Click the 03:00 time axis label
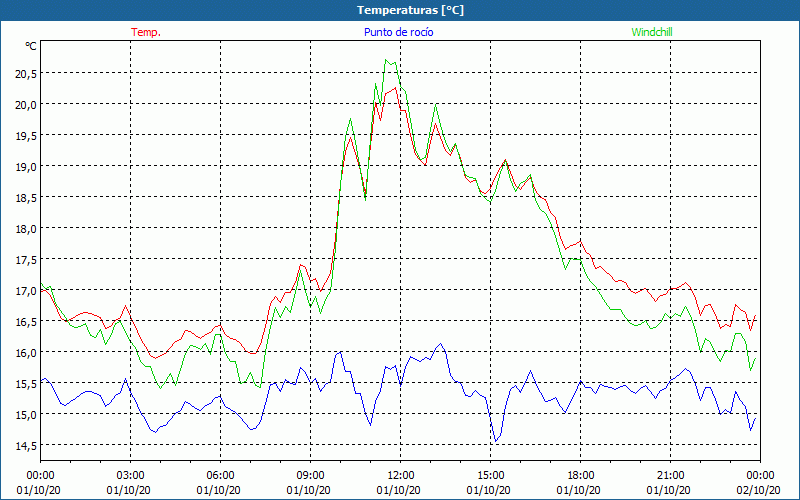This screenshot has width=800, height=500. pyautogui.click(x=130, y=476)
